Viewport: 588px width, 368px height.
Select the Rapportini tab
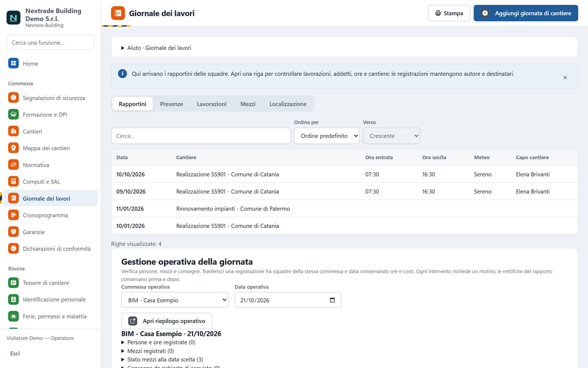pos(132,104)
